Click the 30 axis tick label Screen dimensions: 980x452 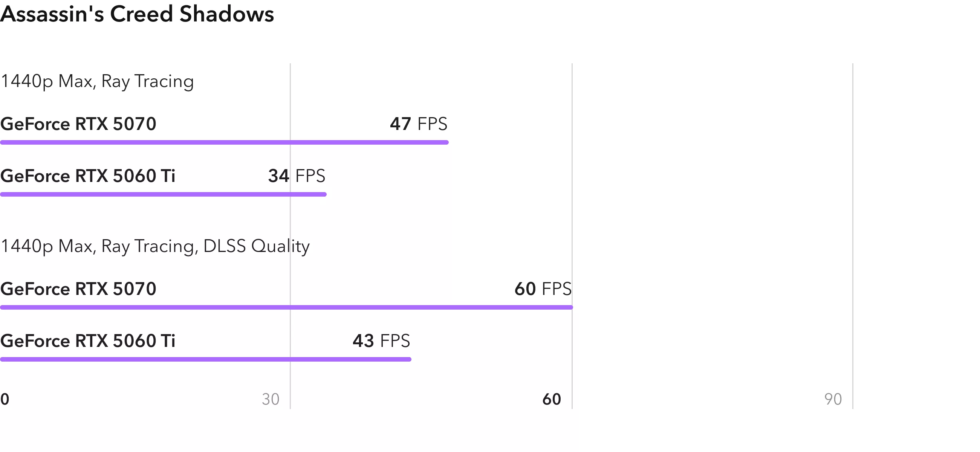pos(271,399)
